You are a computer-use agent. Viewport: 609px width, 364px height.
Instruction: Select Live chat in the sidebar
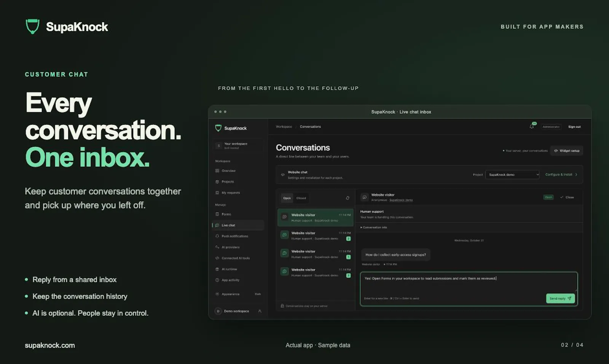pyautogui.click(x=238, y=225)
